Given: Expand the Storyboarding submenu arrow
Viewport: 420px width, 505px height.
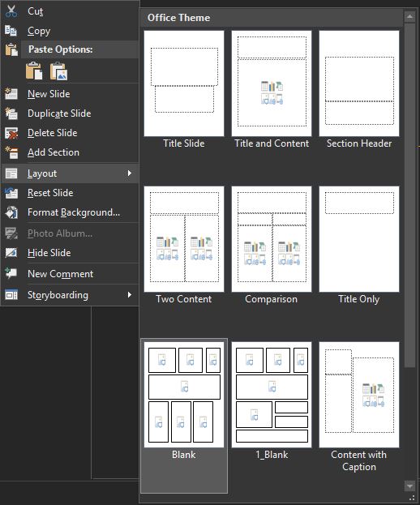Looking at the screenshot, I should [x=129, y=295].
